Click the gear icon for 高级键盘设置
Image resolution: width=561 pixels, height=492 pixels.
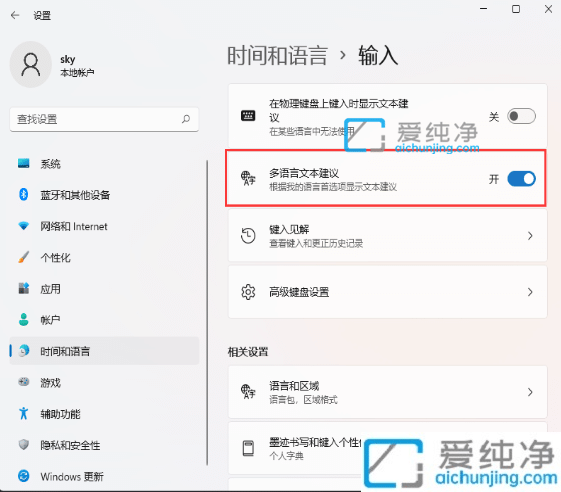pos(248,292)
